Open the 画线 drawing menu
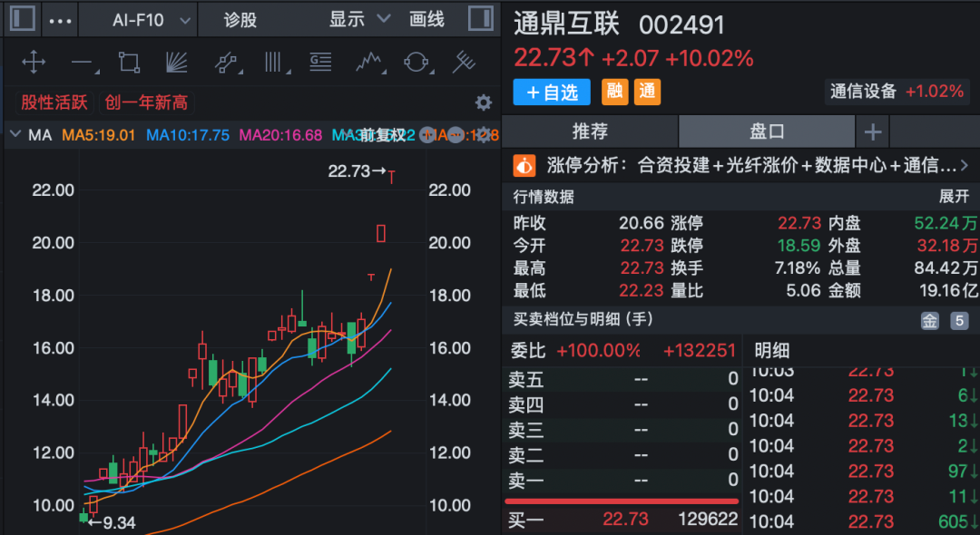The width and height of the screenshot is (980, 535). pyautogui.click(x=426, y=19)
